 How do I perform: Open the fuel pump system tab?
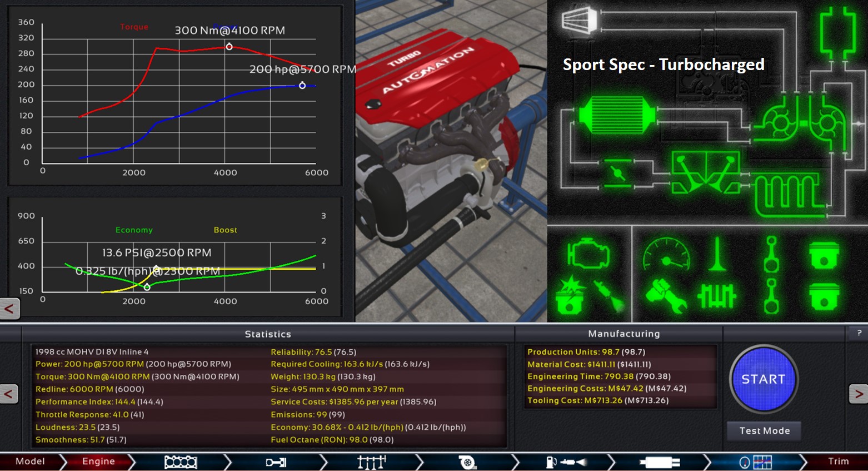point(566,462)
